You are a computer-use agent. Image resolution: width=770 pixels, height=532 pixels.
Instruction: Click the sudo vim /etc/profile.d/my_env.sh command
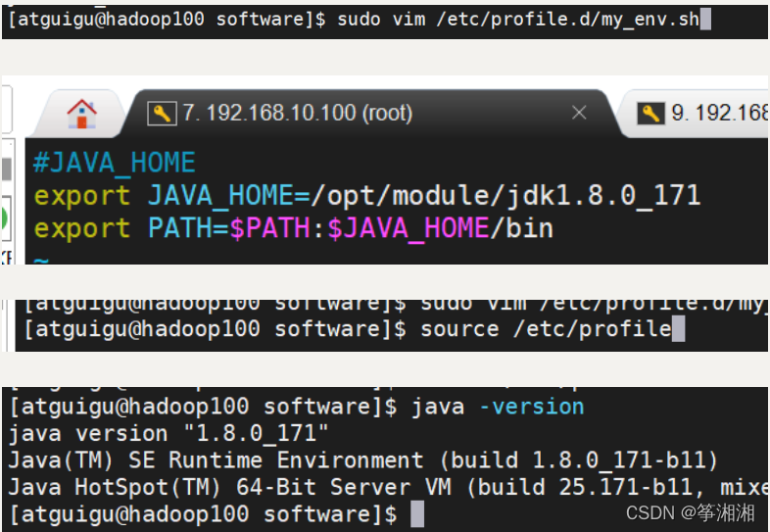(518, 20)
